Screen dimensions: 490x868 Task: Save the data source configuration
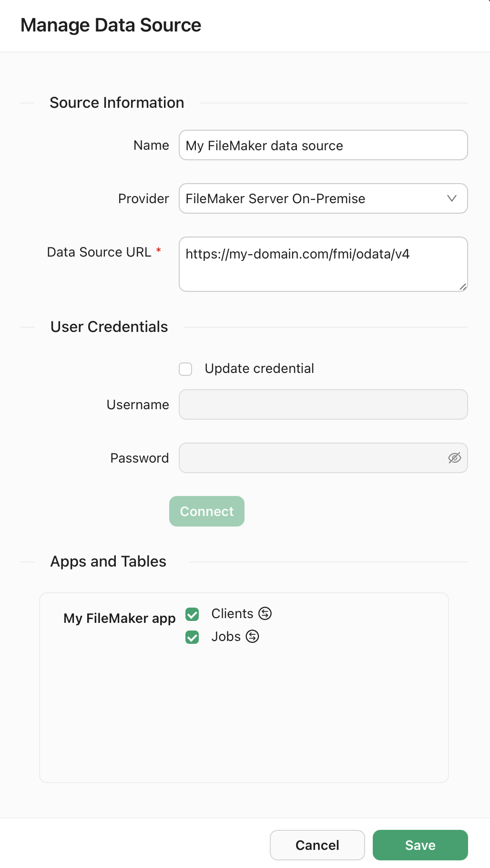point(420,845)
